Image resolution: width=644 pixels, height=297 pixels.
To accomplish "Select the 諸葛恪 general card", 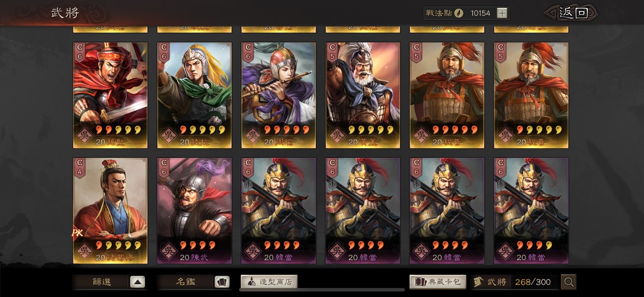I will 110,210.
